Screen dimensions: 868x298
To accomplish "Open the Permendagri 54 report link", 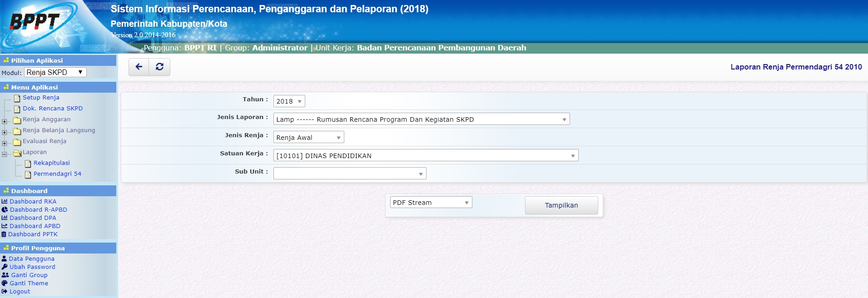I will (x=57, y=174).
